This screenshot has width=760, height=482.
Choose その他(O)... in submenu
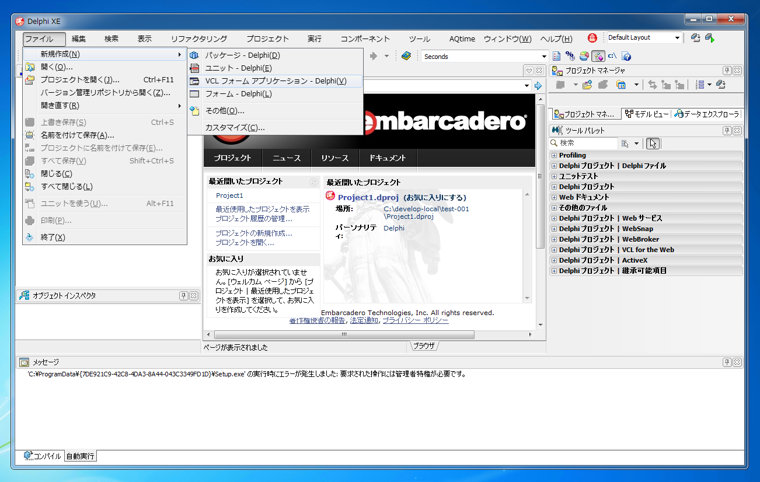point(275,111)
